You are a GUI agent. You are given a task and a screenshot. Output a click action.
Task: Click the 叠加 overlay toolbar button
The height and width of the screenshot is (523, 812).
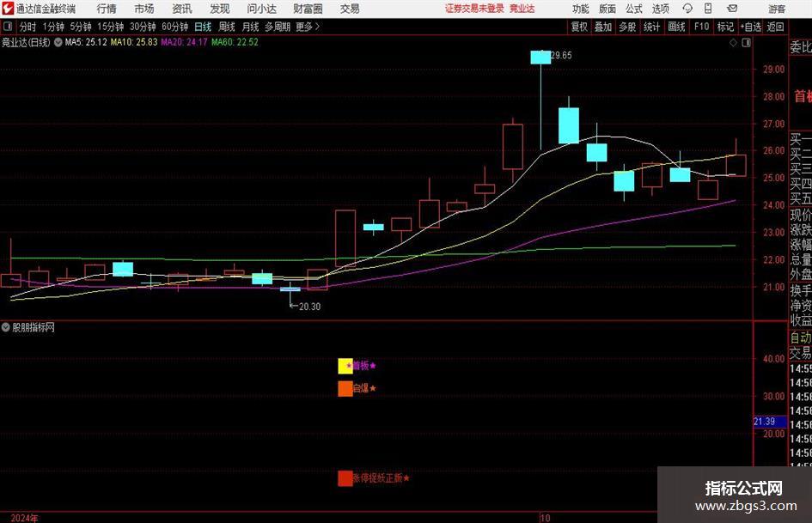click(603, 27)
